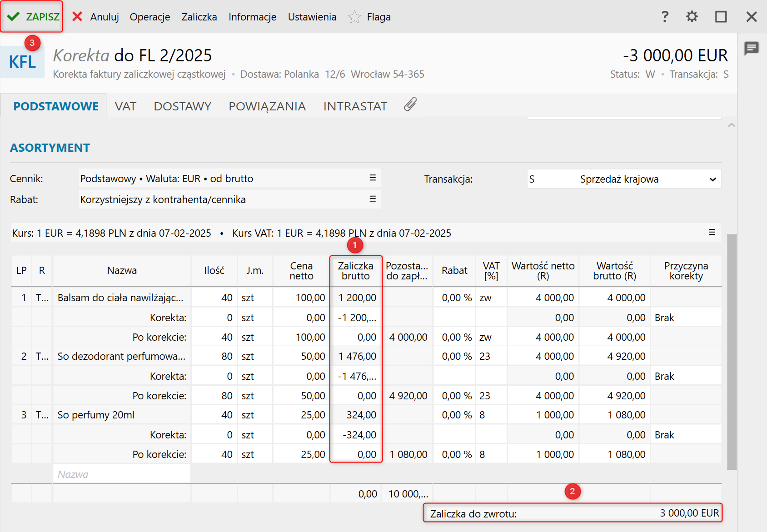Click the total -3 000,00 EUR header
This screenshot has height=532, width=767.
coord(675,55)
